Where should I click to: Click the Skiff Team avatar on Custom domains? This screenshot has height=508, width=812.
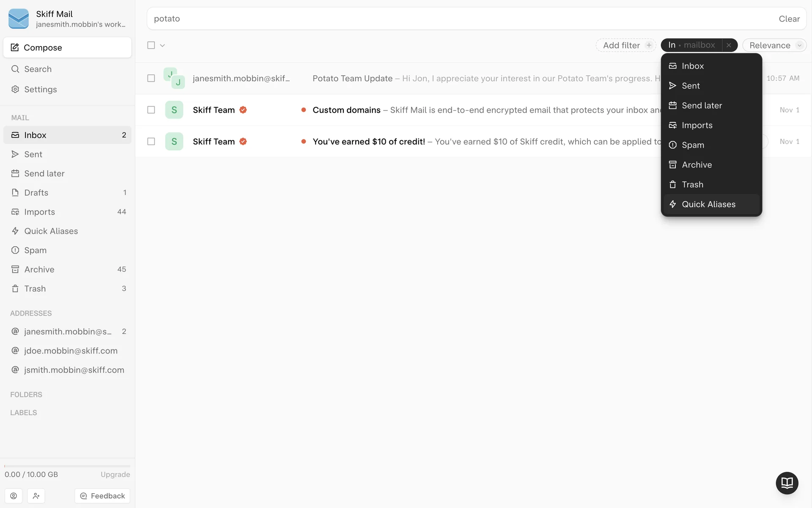click(x=174, y=110)
